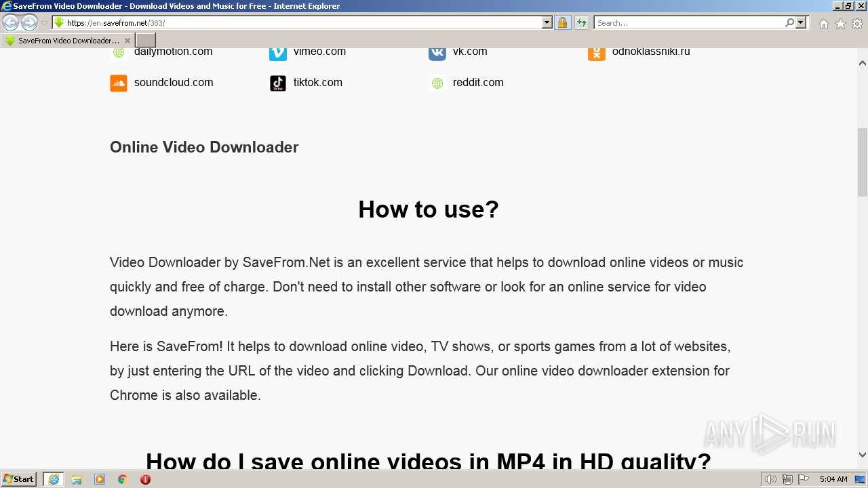Click the reddit.com globe icon
The image size is (868, 488).
tap(437, 83)
